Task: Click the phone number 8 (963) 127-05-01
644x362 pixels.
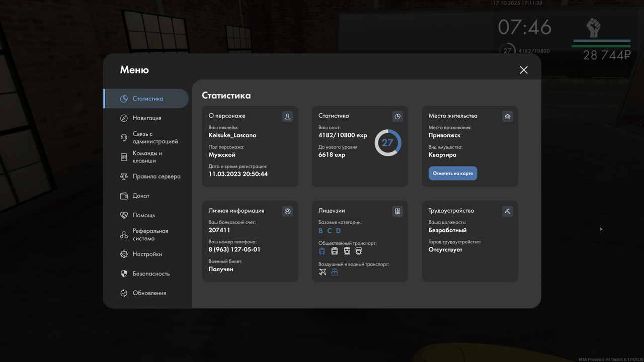Action: pos(234,250)
